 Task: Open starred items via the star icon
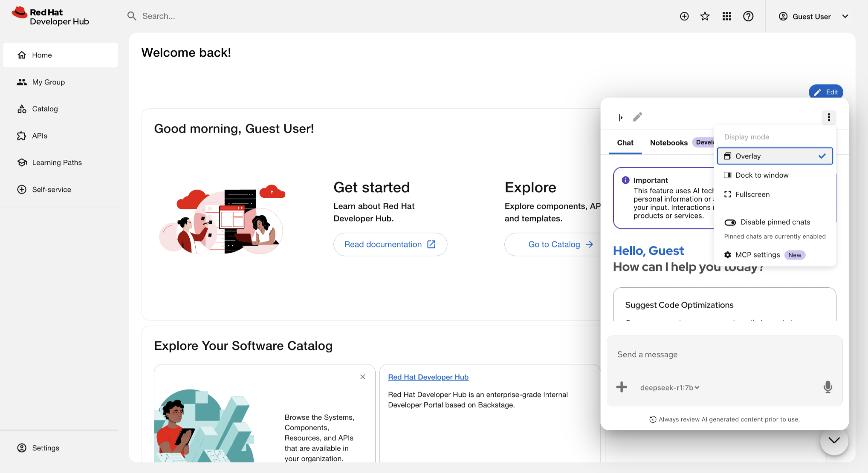(705, 16)
